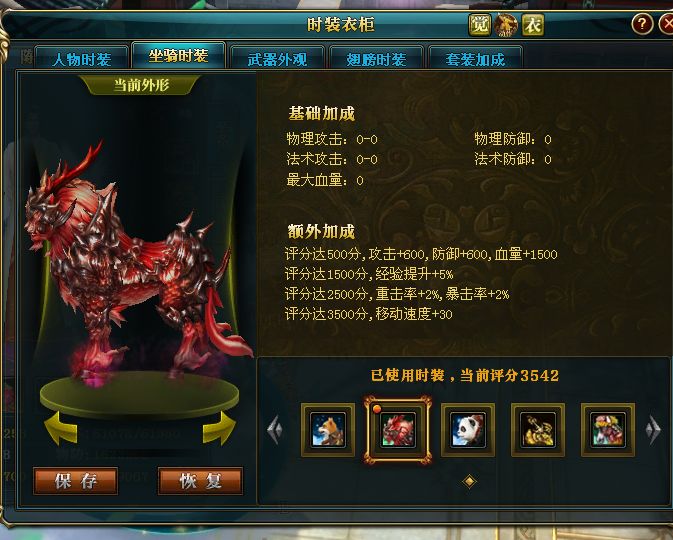This screenshot has width=673, height=540.
Task: Open the golden character portrait icon
Action: click(506, 24)
